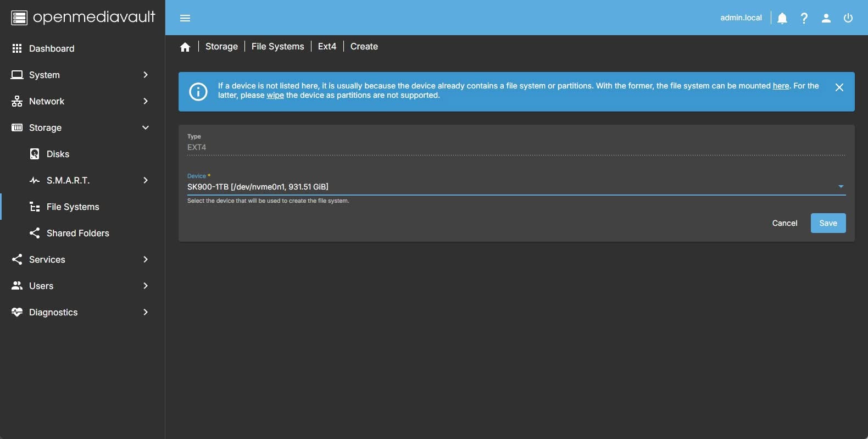The image size is (868, 439).
Task: Save the new file system
Action: tap(828, 223)
